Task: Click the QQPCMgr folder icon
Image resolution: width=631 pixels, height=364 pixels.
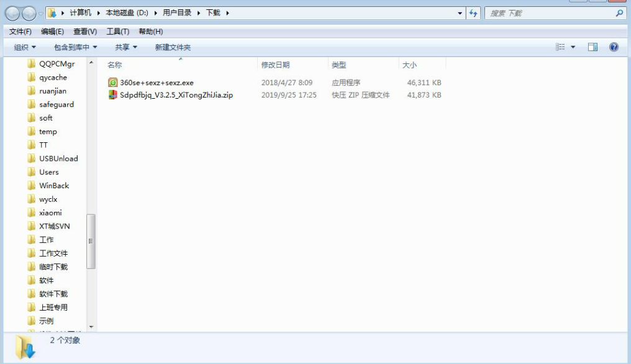Action: pyautogui.click(x=32, y=63)
